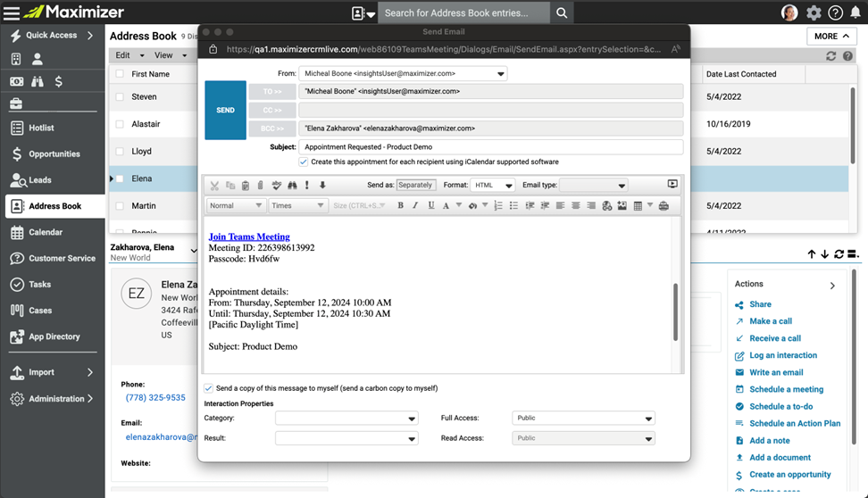Check the Martin row checkbox
The image size is (868, 498).
point(120,206)
